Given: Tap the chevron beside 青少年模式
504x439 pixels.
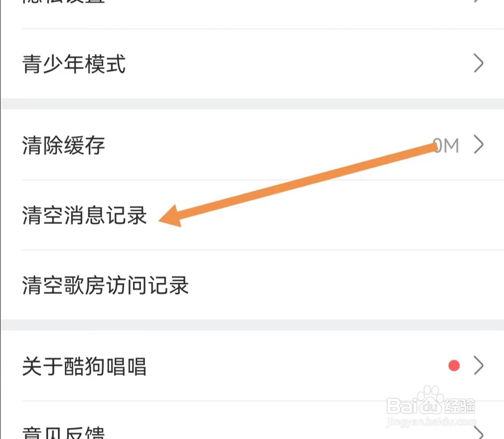Looking at the screenshot, I should (x=479, y=63).
